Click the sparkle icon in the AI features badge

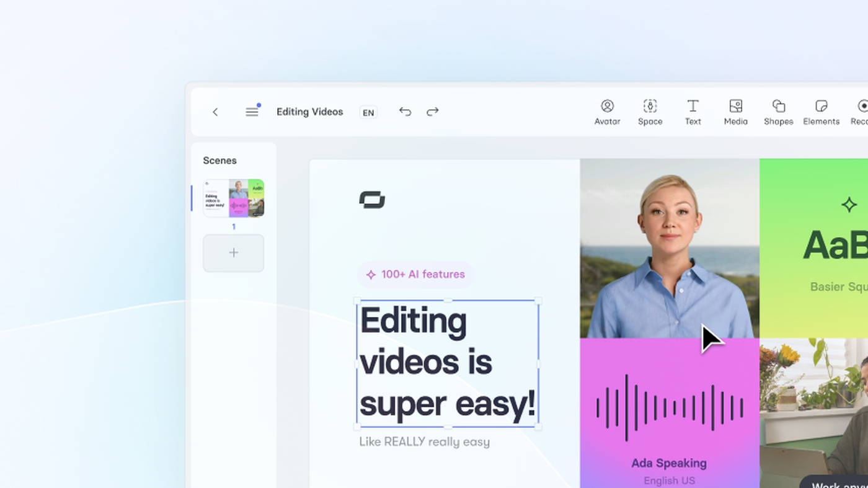click(x=371, y=275)
